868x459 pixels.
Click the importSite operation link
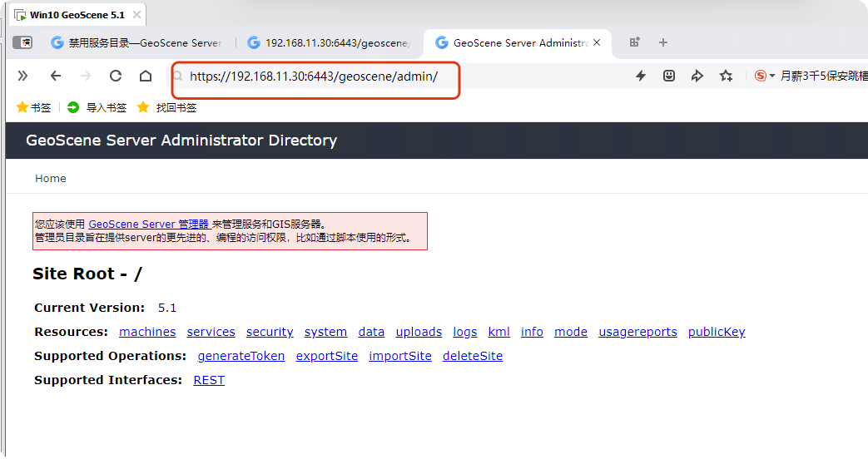(x=400, y=356)
